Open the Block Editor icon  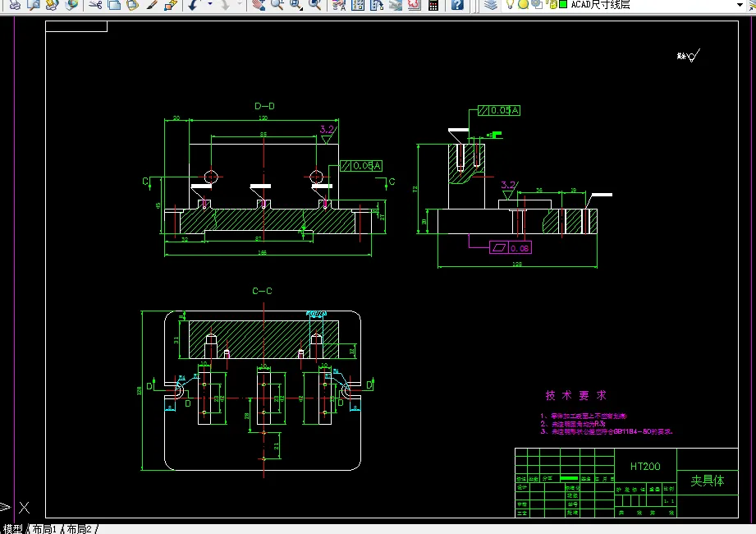(x=171, y=5)
